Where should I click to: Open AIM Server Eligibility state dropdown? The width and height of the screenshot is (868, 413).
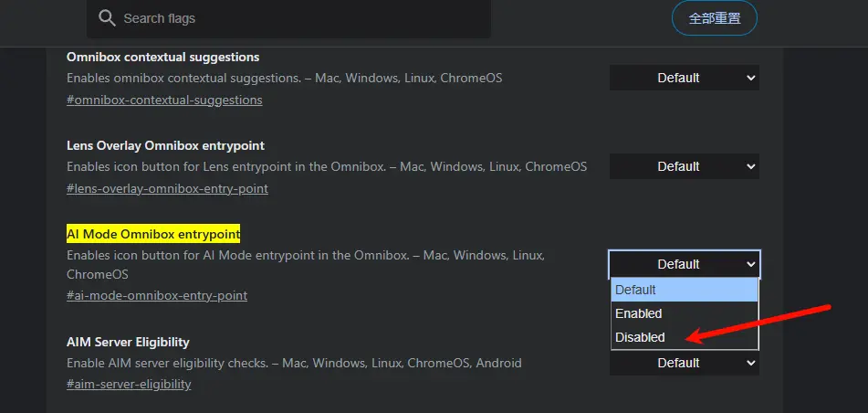[x=684, y=363]
